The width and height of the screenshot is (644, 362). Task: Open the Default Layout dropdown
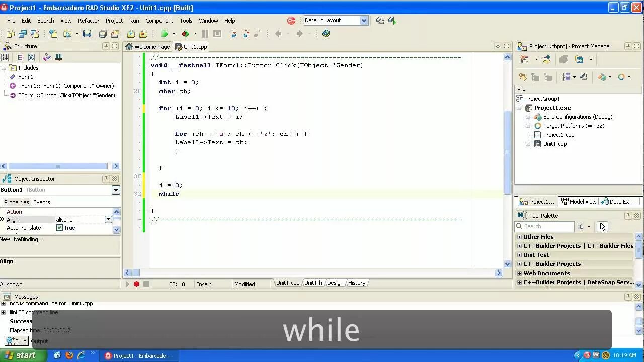pos(364,21)
